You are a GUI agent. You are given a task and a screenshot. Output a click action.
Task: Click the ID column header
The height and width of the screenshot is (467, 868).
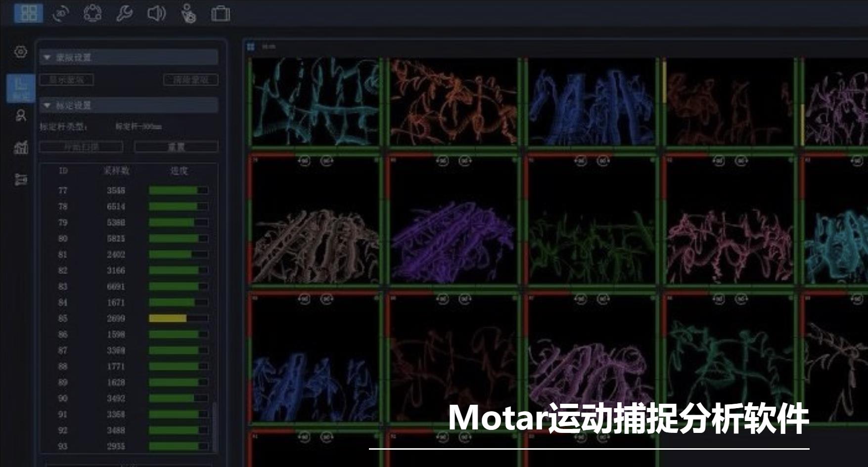[63, 171]
